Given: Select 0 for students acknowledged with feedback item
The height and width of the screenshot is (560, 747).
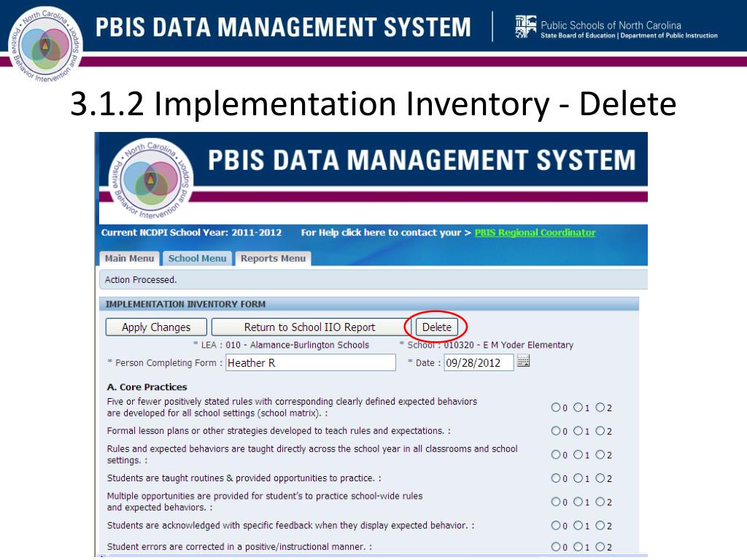Looking at the screenshot, I should (555, 525).
